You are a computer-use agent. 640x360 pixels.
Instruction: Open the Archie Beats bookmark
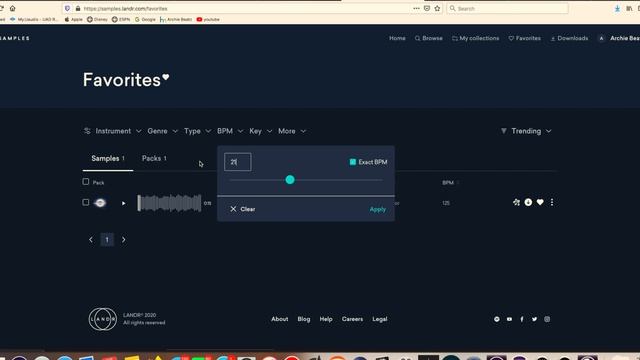[x=176, y=19]
